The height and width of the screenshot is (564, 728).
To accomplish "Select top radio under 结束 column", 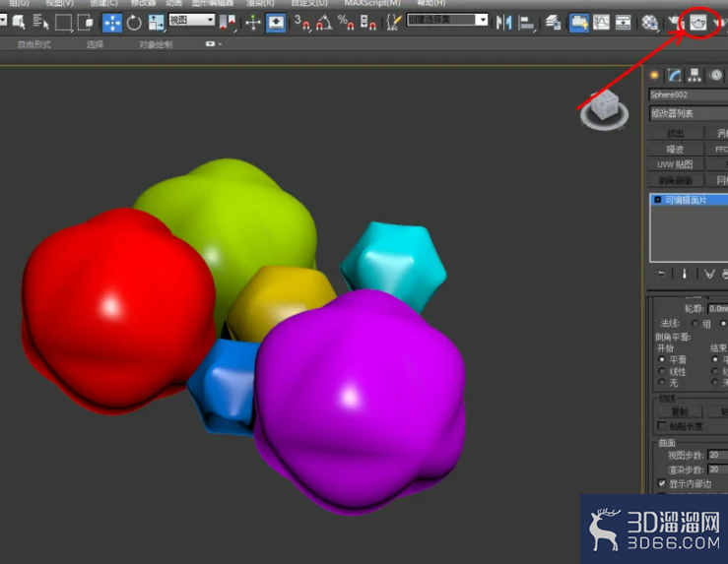I will click(715, 359).
